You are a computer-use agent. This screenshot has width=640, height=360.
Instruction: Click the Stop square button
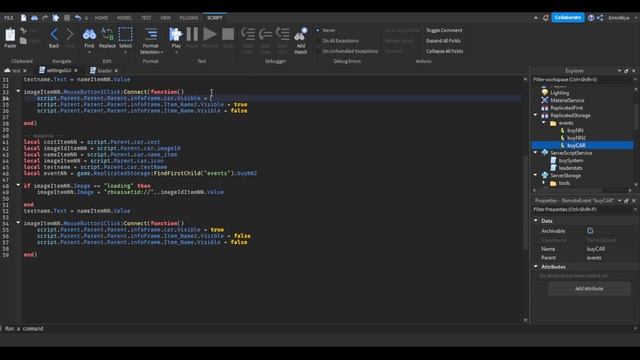pyautogui.click(x=228, y=34)
